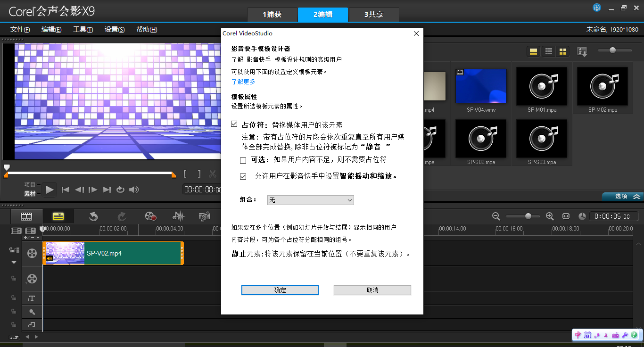Zoom in the timeline with the plus magnifier
The width and height of the screenshot is (644, 347).
point(550,216)
